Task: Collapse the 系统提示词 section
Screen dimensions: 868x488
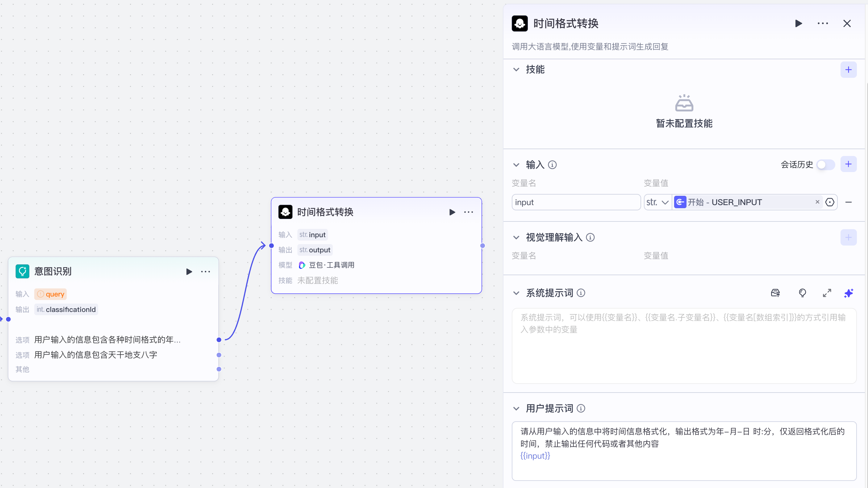Action: click(516, 293)
